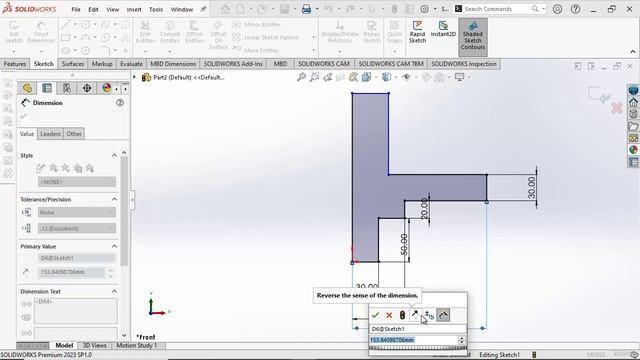Toggle Instant2D mode
This screenshot has width=640, height=360.
point(443,29)
